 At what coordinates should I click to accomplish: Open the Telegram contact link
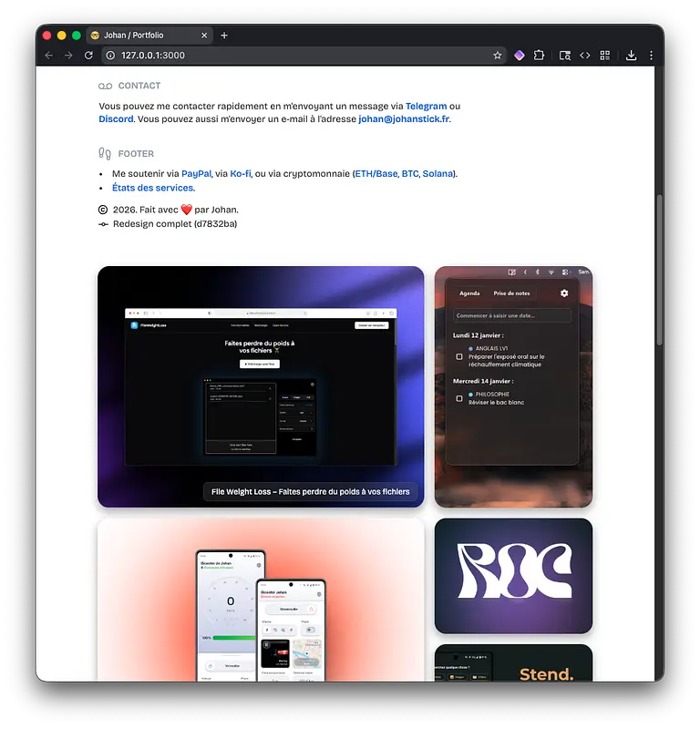pos(427,107)
